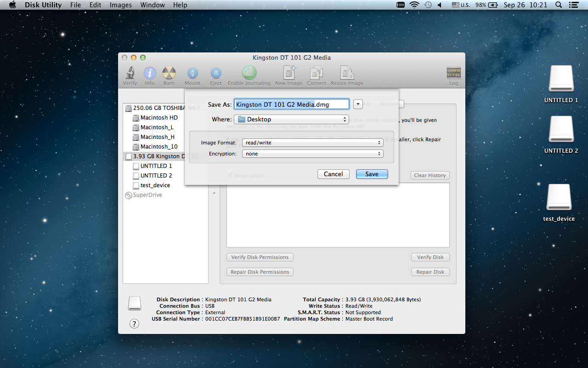Viewport: 588px width, 368px height.
Task: Click the Time Machine menu bar icon
Action: (428, 5)
